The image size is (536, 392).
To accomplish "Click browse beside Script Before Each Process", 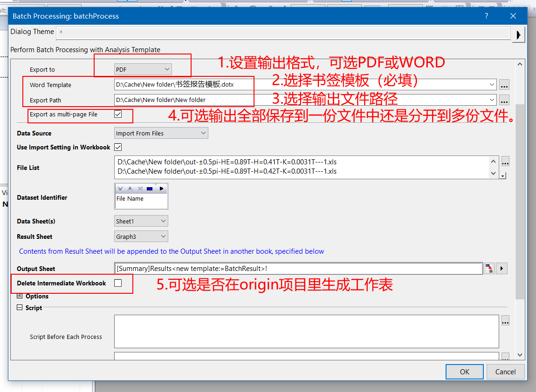I will (506, 321).
